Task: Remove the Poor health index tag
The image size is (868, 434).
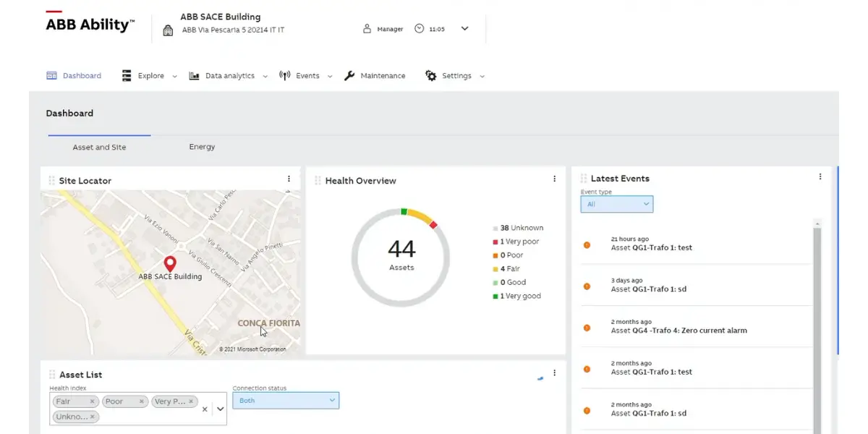Action: (142, 401)
